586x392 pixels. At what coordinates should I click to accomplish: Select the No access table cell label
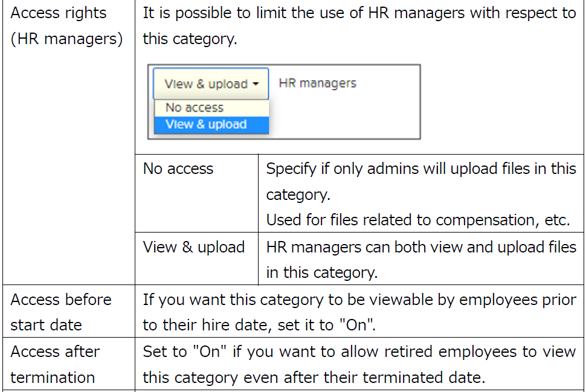178,169
